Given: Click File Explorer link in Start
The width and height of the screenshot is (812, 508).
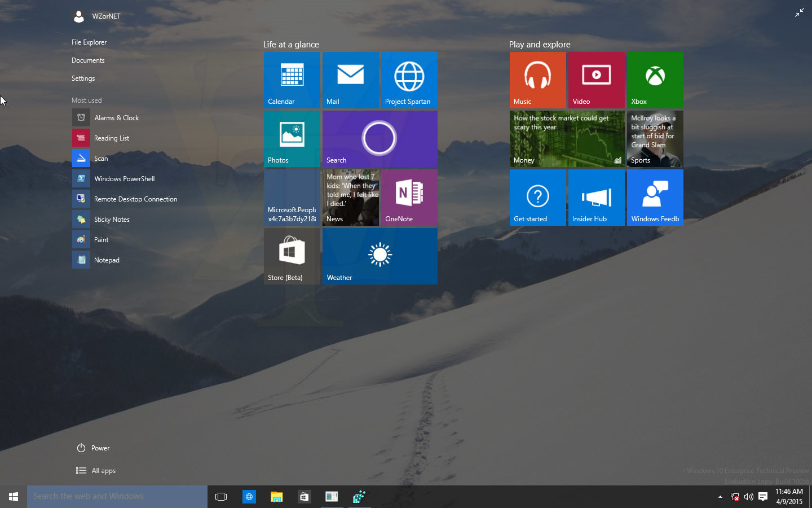Looking at the screenshot, I should pos(89,42).
